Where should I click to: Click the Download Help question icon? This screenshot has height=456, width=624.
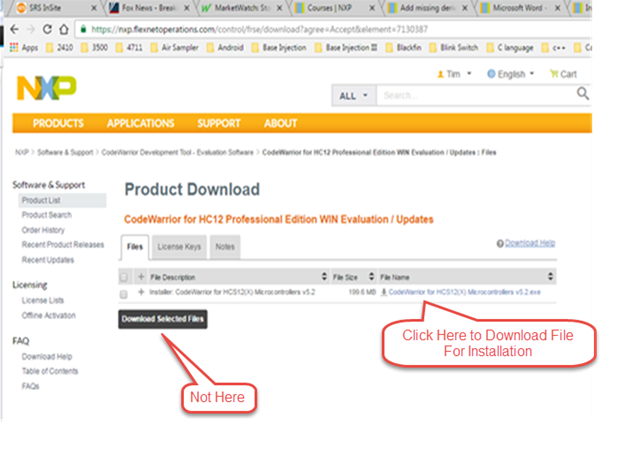[x=500, y=243]
